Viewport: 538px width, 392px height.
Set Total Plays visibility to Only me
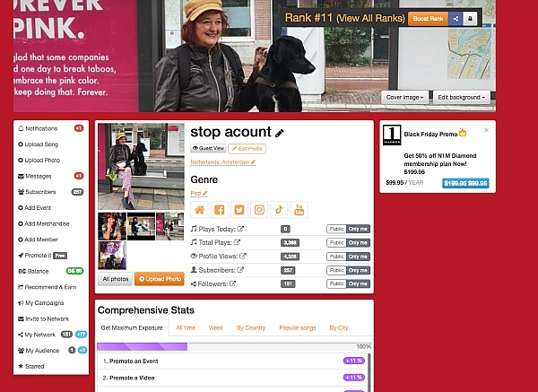[358, 243]
